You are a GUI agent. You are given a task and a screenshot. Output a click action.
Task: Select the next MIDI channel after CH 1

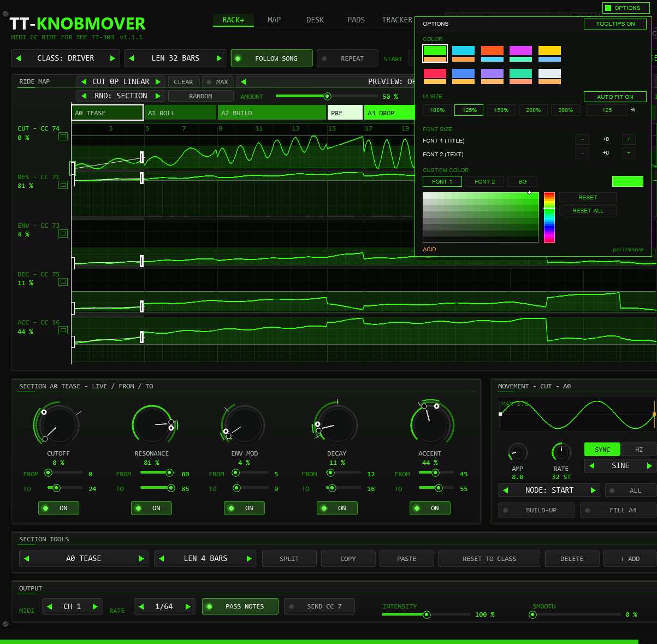pyautogui.click(x=95, y=607)
